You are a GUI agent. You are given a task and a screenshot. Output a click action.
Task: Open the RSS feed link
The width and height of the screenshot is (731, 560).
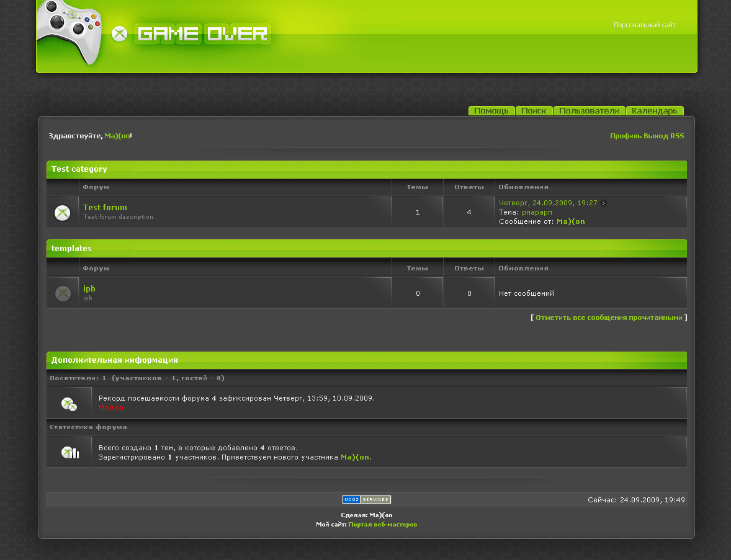(x=677, y=136)
